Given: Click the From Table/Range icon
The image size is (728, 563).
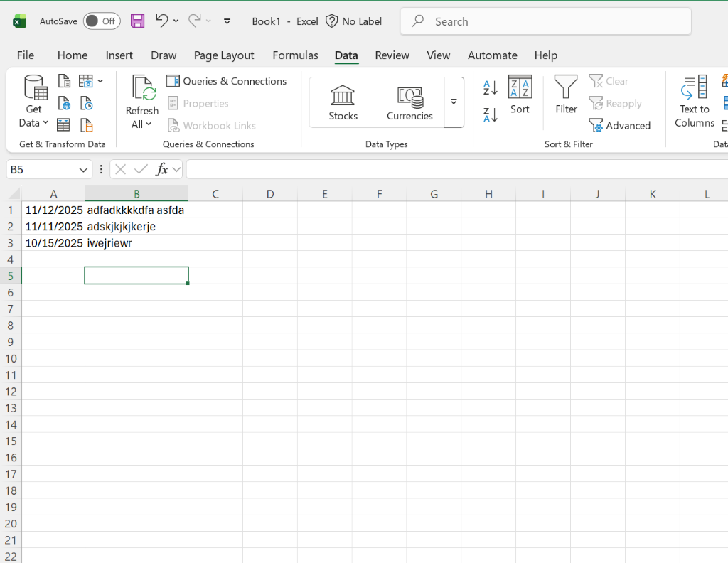Looking at the screenshot, I should (63, 125).
